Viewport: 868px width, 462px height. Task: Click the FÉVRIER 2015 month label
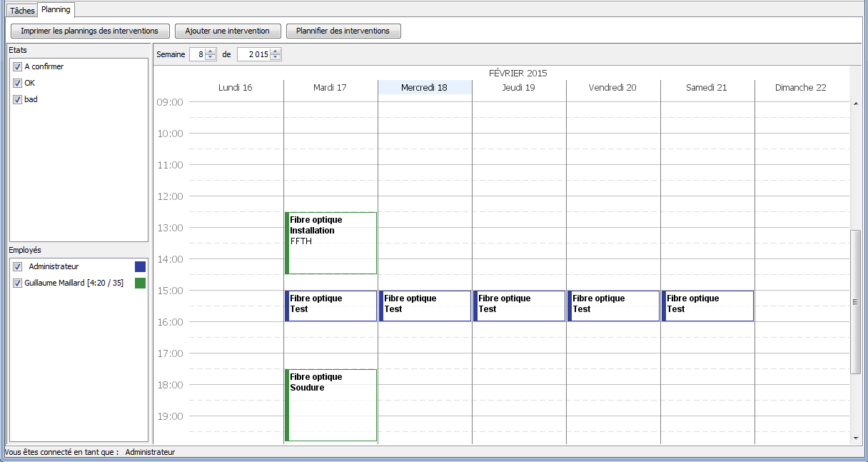518,73
